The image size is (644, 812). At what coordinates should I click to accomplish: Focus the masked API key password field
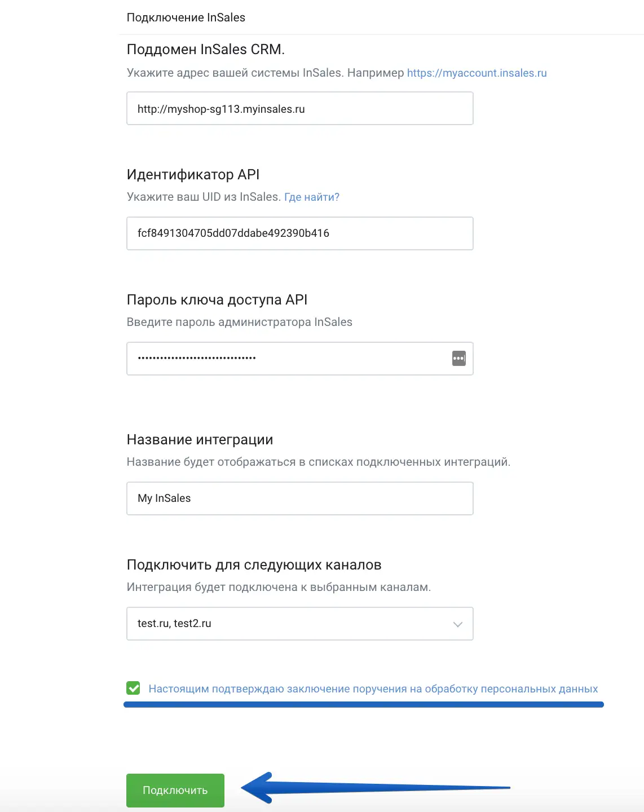288,358
